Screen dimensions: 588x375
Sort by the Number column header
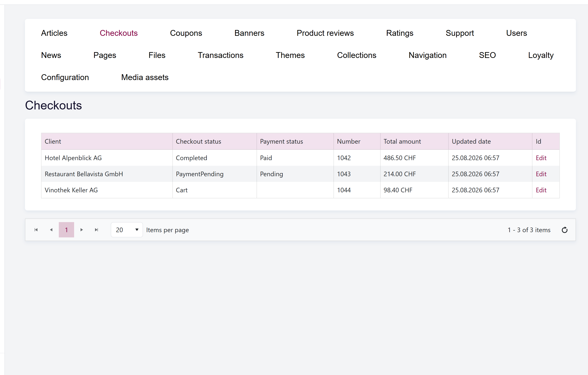357,141
